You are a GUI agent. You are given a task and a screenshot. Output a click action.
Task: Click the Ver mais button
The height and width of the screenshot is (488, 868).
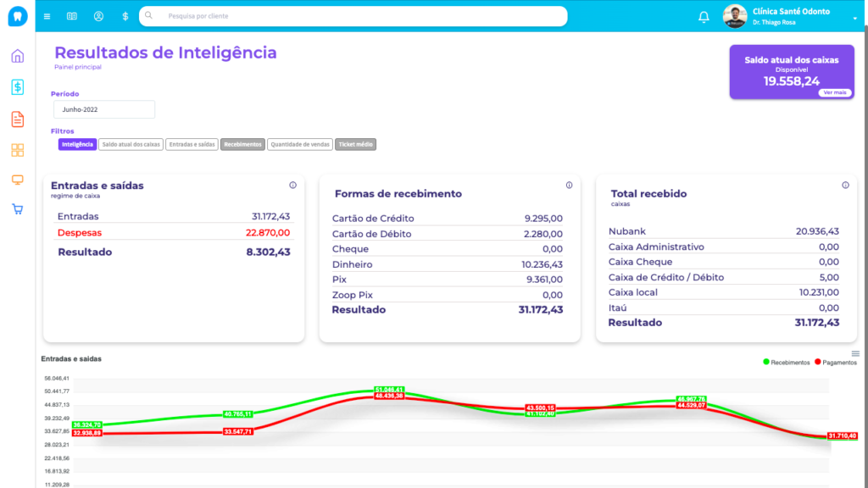(834, 92)
